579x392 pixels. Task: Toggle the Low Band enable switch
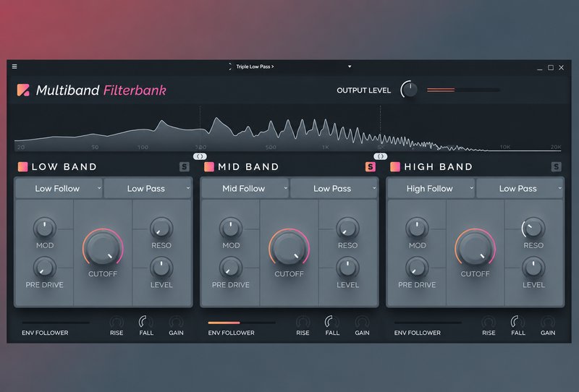pyautogui.click(x=22, y=167)
